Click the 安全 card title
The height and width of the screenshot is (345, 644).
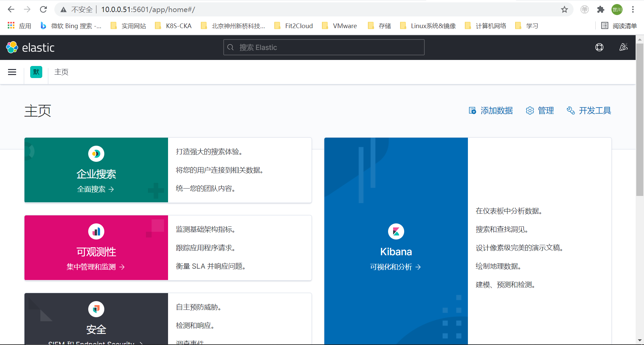[x=96, y=330]
